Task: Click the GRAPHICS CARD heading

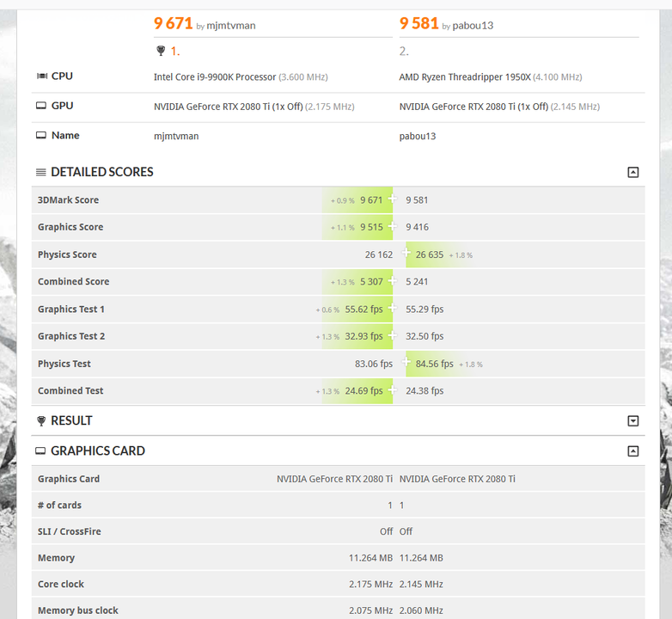Action: [98, 451]
